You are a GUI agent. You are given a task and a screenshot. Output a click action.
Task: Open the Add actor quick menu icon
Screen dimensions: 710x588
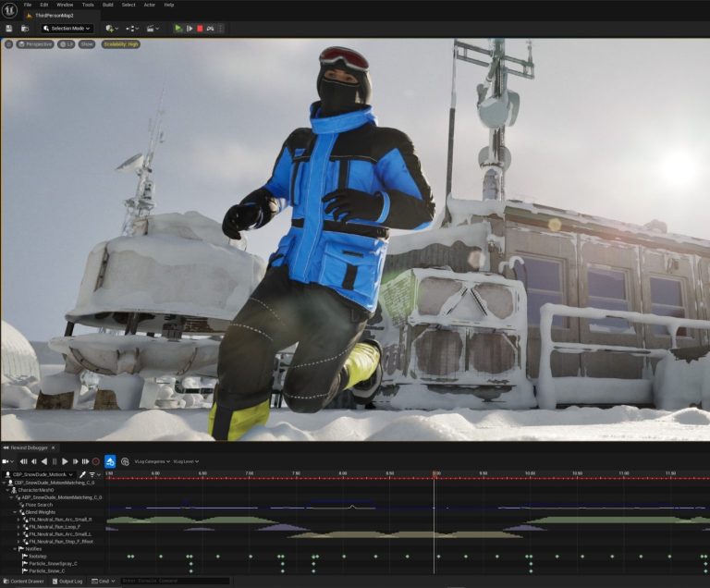111,29
